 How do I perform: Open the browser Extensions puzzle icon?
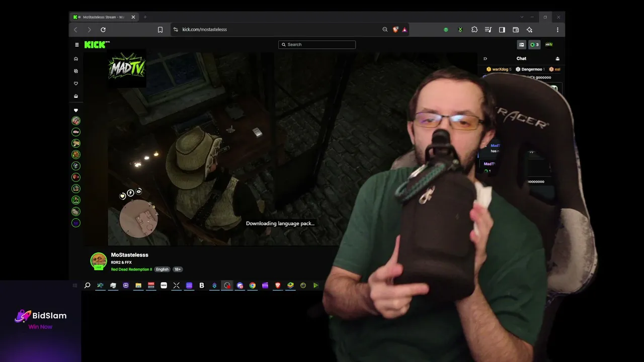(474, 30)
